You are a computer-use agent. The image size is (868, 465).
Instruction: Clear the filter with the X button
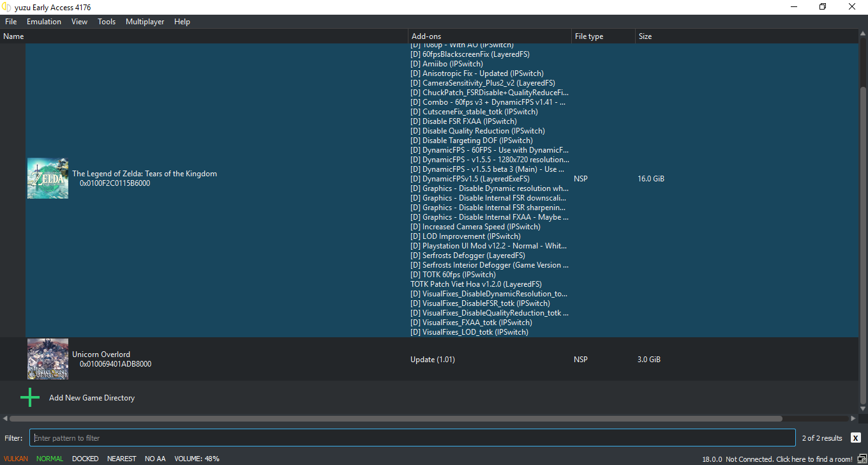click(856, 438)
